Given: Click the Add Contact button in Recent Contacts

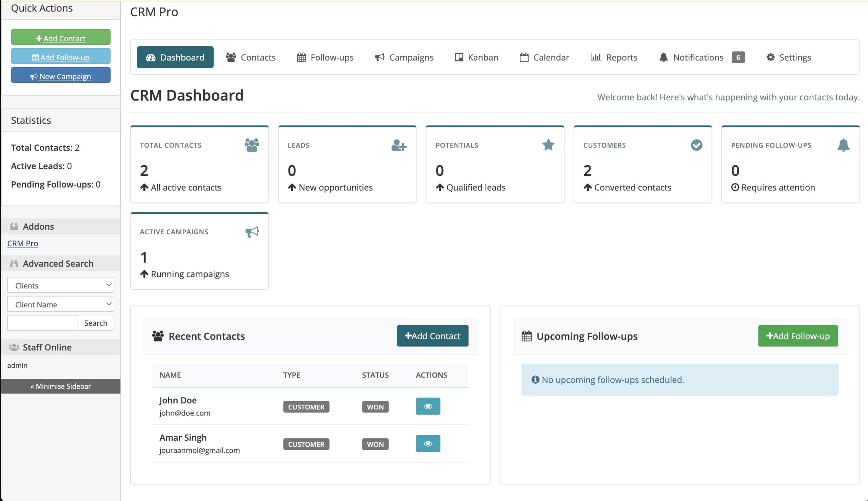Looking at the screenshot, I should (x=432, y=335).
